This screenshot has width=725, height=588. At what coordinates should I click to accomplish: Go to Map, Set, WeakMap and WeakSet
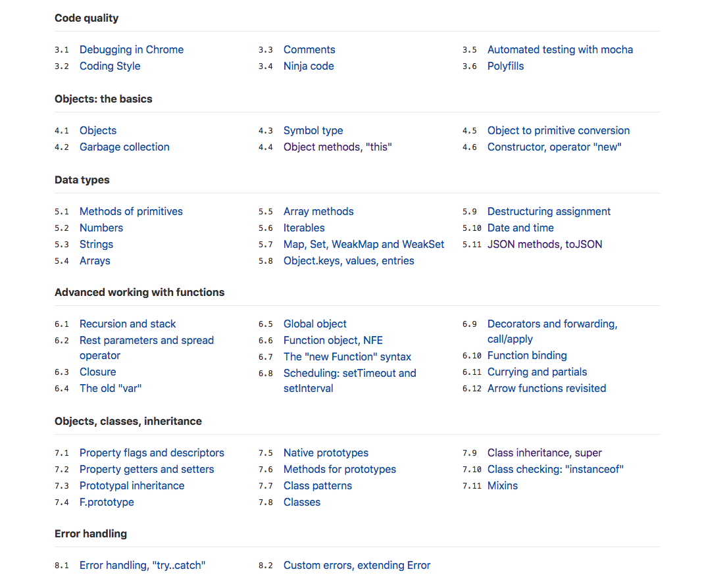363,244
